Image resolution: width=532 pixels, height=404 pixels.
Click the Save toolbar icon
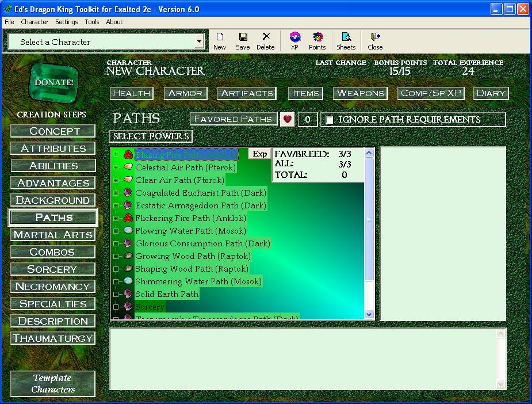[x=243, y=41]
